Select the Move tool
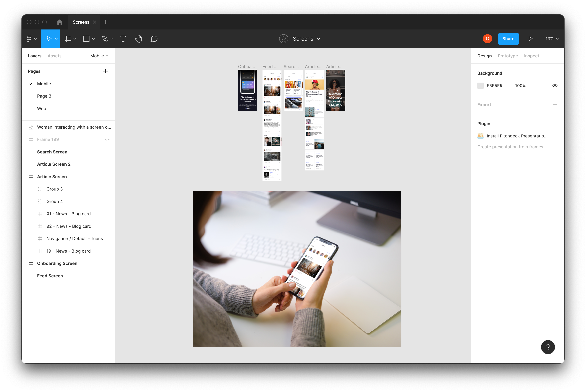Viewport: 586px width, 392px height. pos(49,39)
